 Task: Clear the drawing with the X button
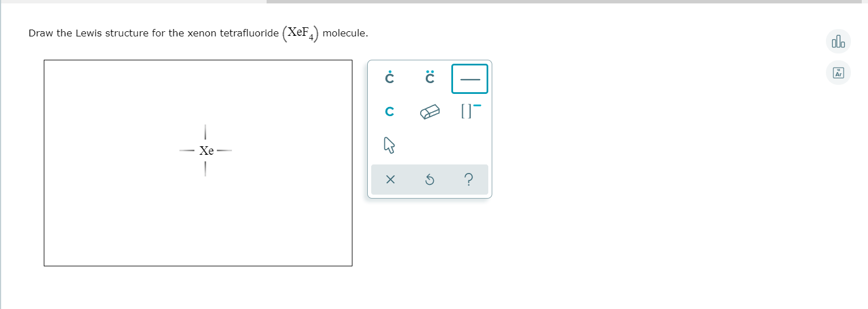[389, 180]
